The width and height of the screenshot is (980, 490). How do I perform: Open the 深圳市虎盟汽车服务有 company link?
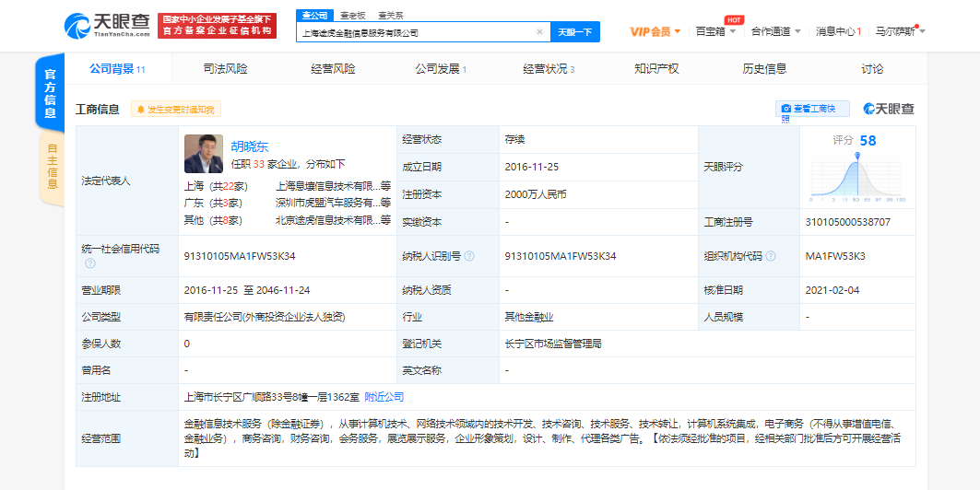333,203
